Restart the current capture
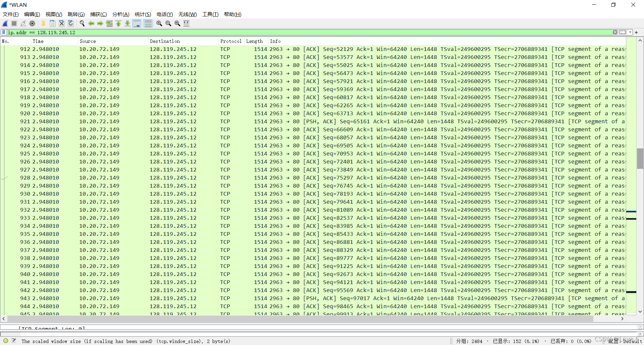This screenshot has width=644, height=345. click(23, 23)
